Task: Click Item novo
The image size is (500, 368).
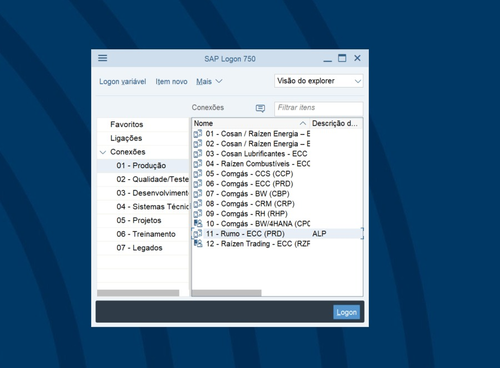Action: point(171,82)
